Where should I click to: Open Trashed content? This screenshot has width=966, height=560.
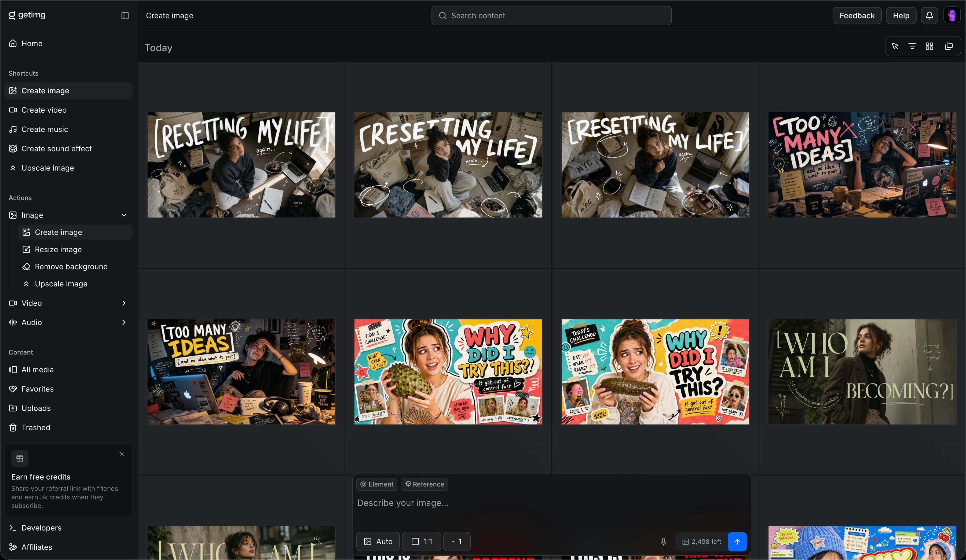tap(69, 428)
